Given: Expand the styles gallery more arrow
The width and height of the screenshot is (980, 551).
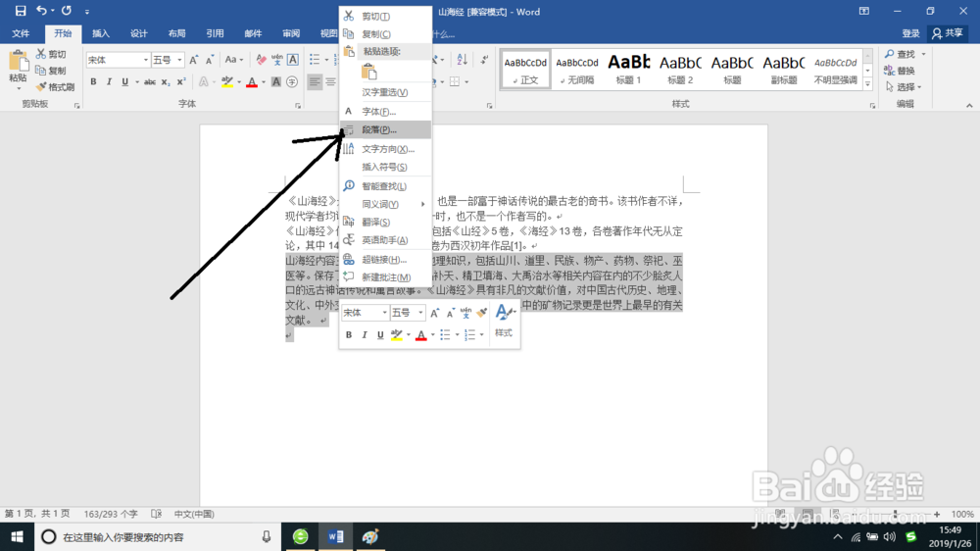Looking at the screenshot, I should point(867,84).
